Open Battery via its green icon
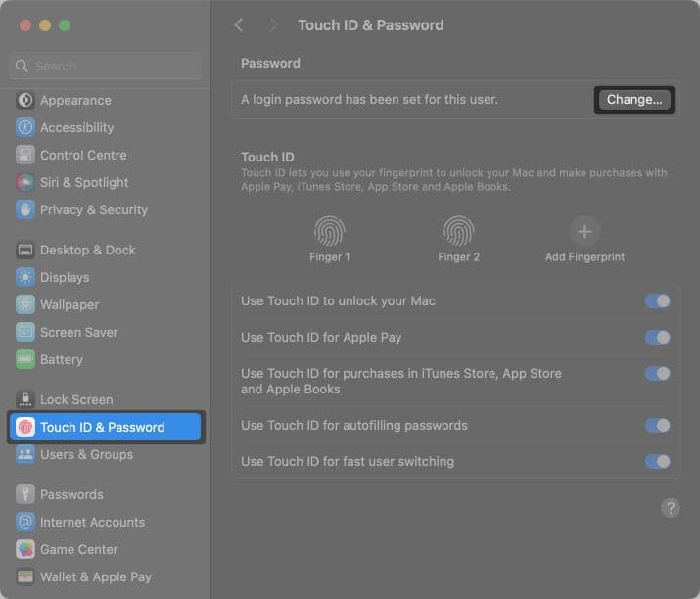700x599 pixels. [x=25, y=360]
